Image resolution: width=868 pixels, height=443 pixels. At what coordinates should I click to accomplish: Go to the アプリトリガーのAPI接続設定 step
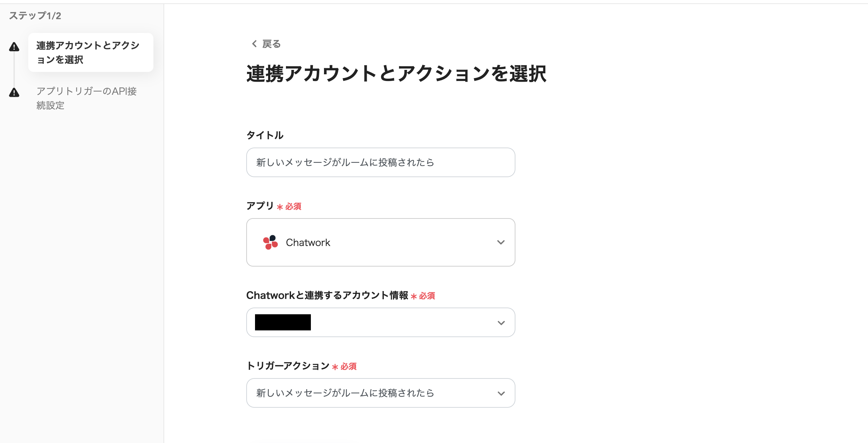86,98
